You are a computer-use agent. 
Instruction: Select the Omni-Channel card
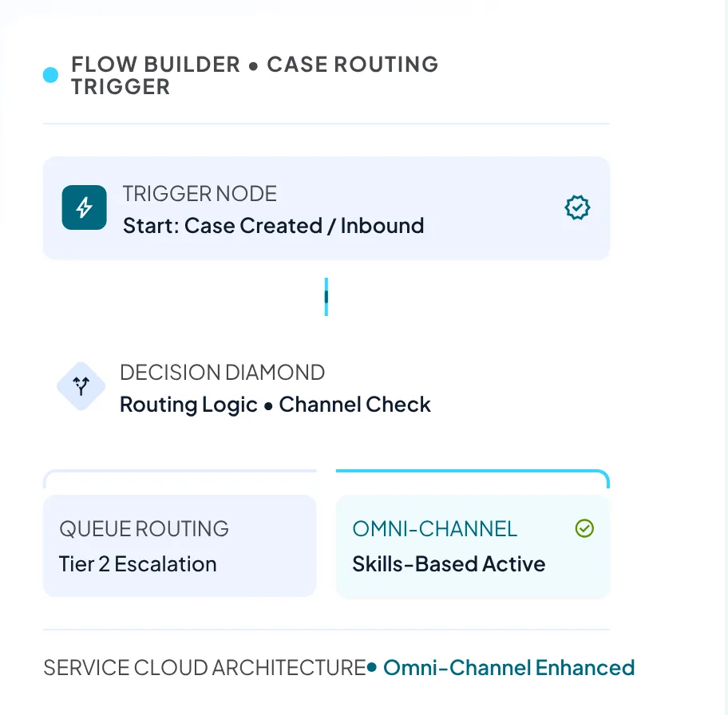pyautogui.click(x=473, y=546)
